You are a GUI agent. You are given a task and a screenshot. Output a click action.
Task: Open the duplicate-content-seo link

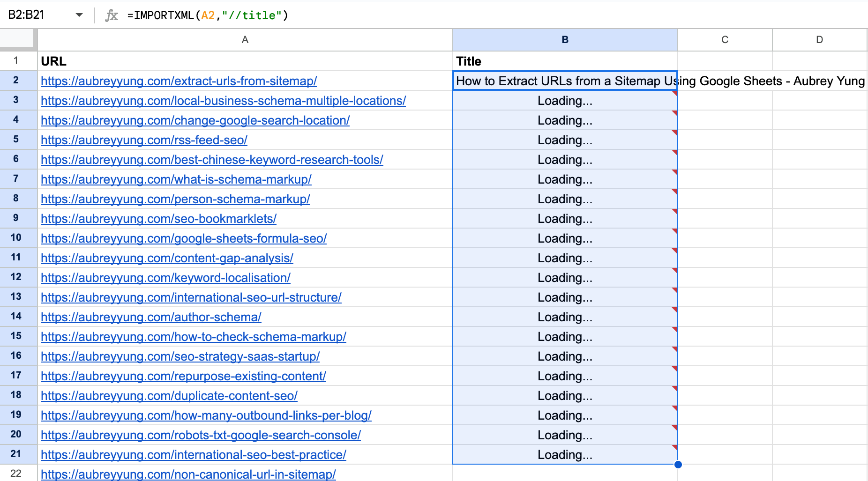(x=169, y=396)
